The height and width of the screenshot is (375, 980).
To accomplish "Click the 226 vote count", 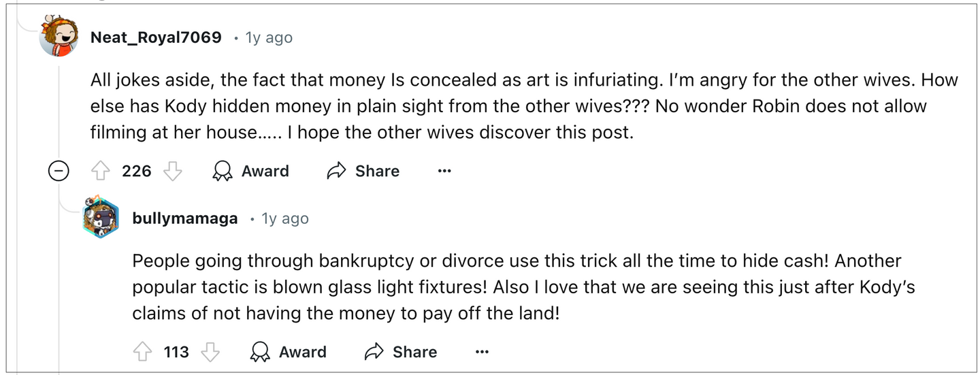I will (x=137, y=172).
